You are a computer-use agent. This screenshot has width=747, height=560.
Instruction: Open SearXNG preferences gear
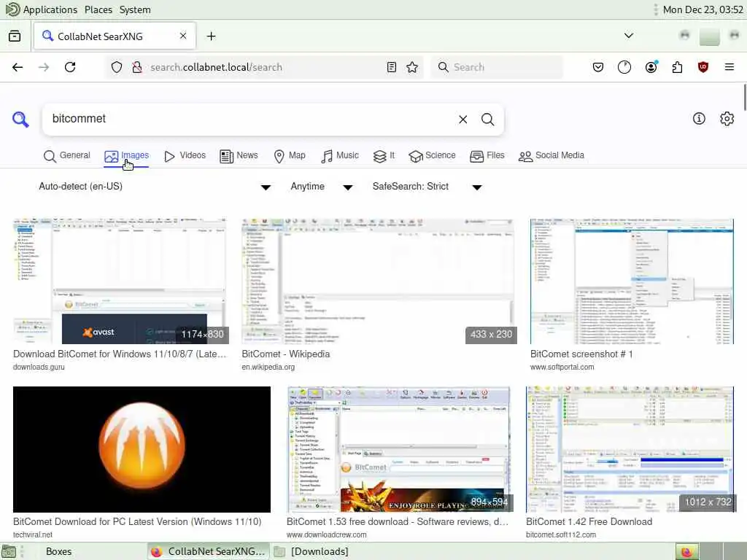(727, 119)
